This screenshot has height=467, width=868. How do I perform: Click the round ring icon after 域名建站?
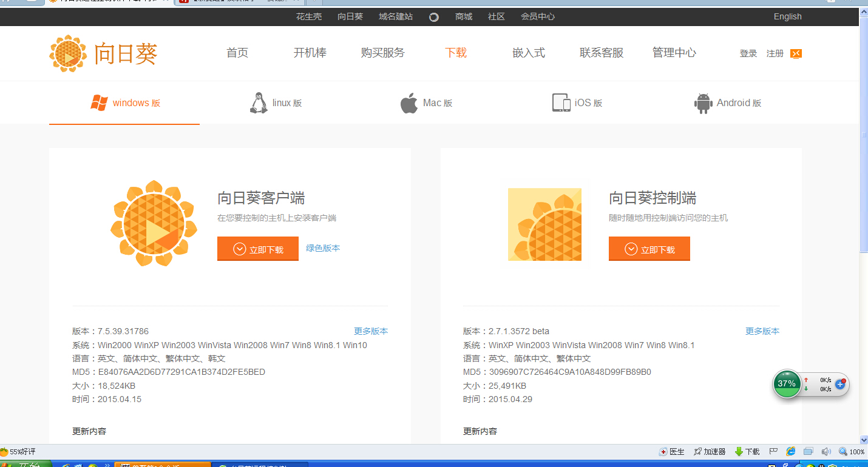pyautogui.click(x=434, y=17)
